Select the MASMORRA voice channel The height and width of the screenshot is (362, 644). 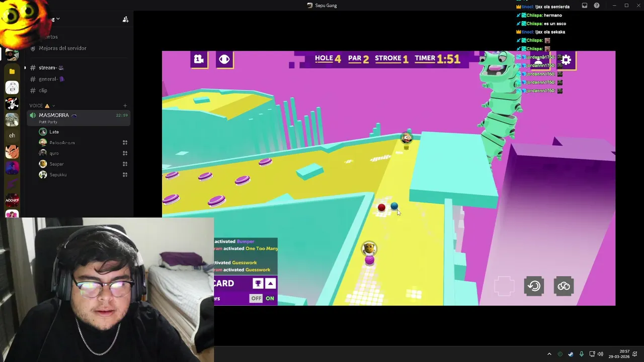coord(78,118)
